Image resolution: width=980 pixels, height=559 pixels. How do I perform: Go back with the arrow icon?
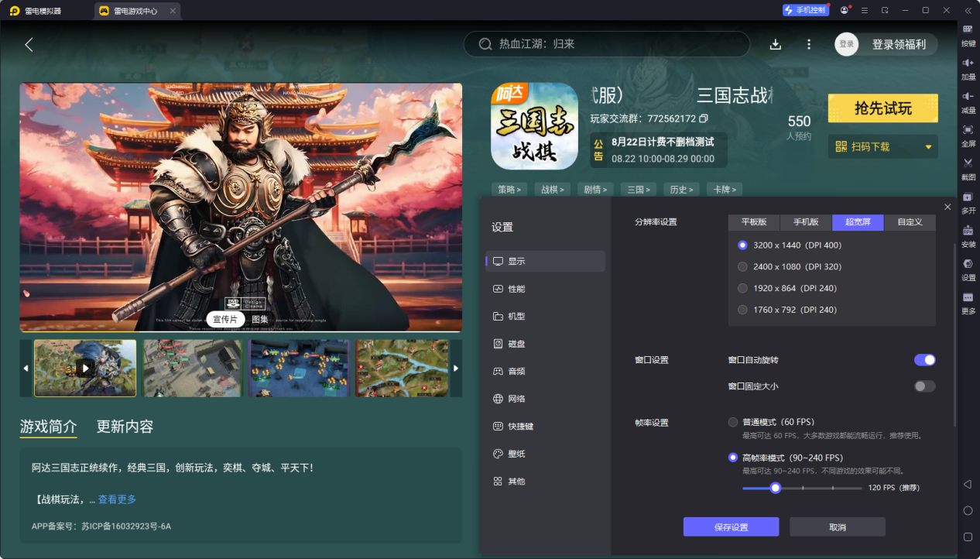pyautogui.click(x=29, y=45)
